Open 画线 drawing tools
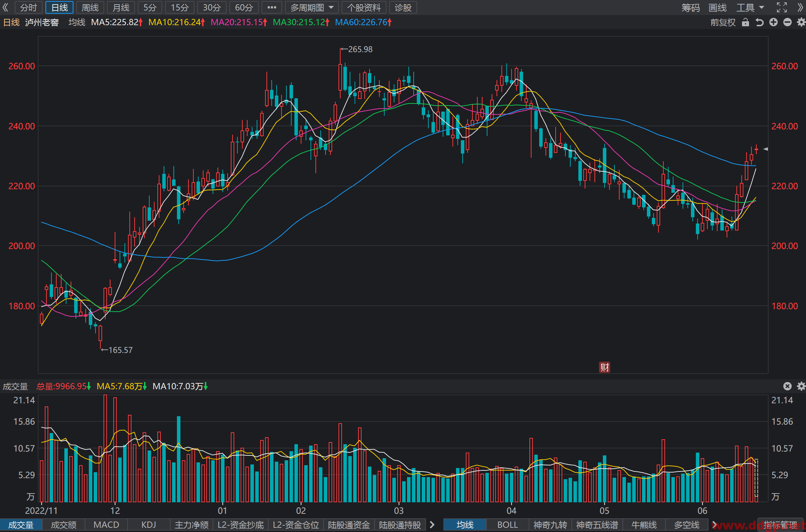806x532 pixels. (718, 7)
